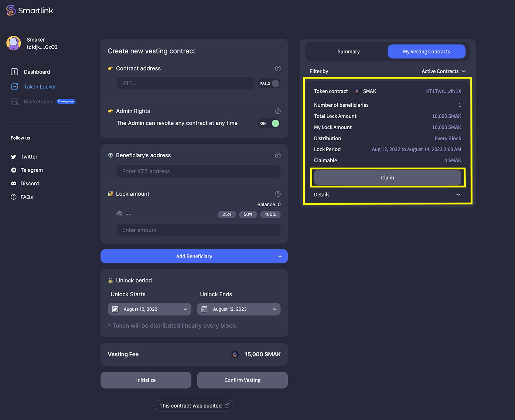Open the Active Contracts filter dropdown
The width and height of the screenshot is (515, 420).
pos(444,71)
